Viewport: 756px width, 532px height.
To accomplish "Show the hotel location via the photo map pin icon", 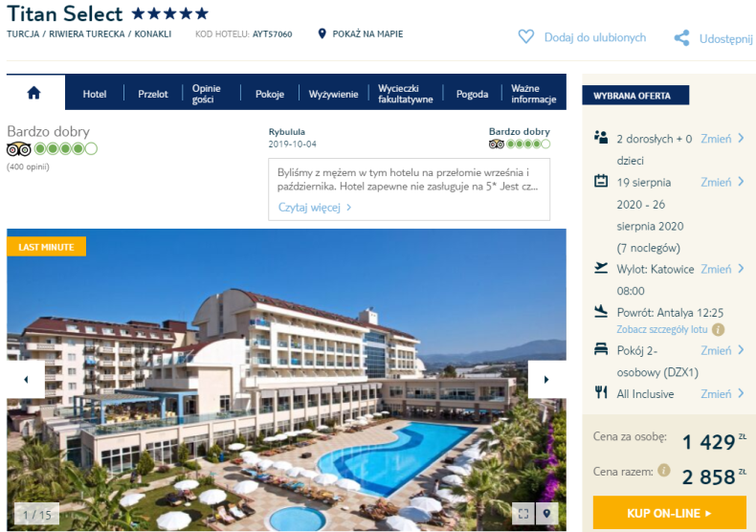I will pyautogui.click(x=546, y=514).
